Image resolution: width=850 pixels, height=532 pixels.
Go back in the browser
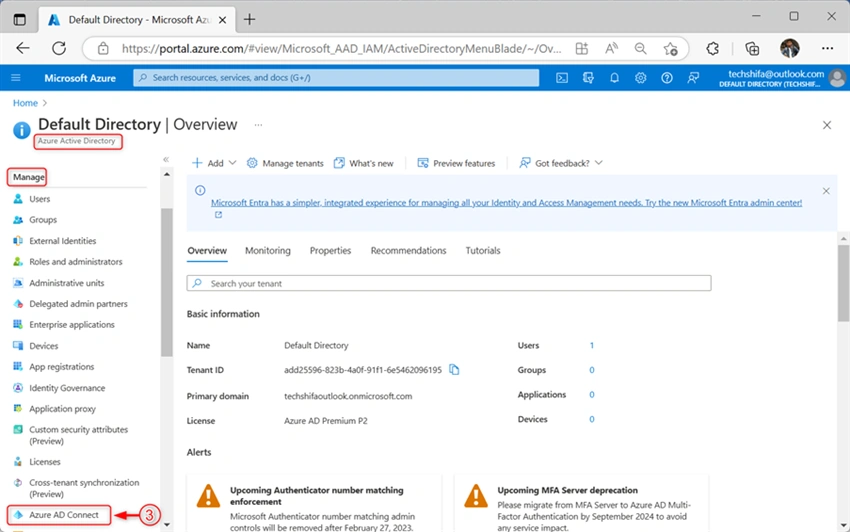coord(23,48)
